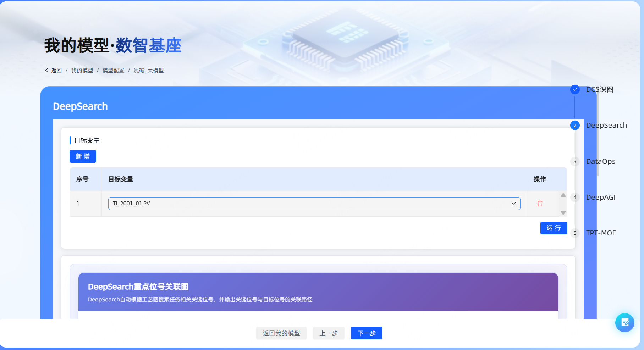Select the TPT-MOE step label
Viewport: 644px width, 350px height.
pos(601,233)
